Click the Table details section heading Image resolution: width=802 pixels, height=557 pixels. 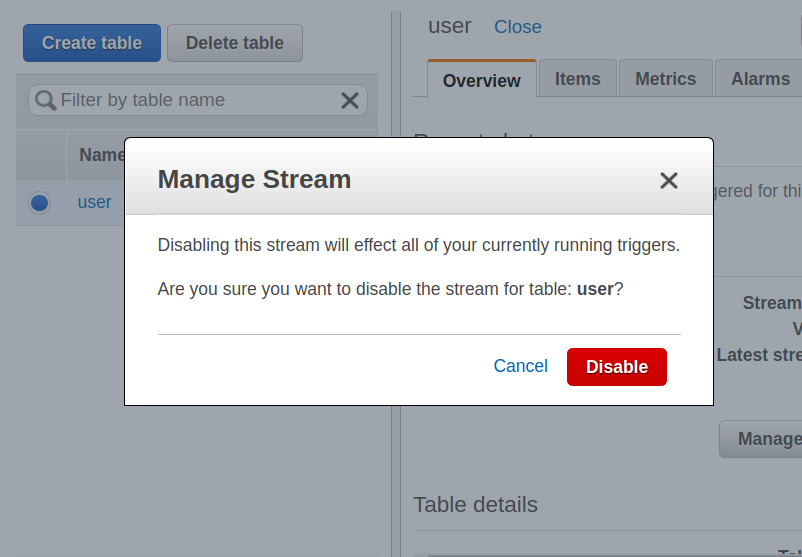[475, 505]
